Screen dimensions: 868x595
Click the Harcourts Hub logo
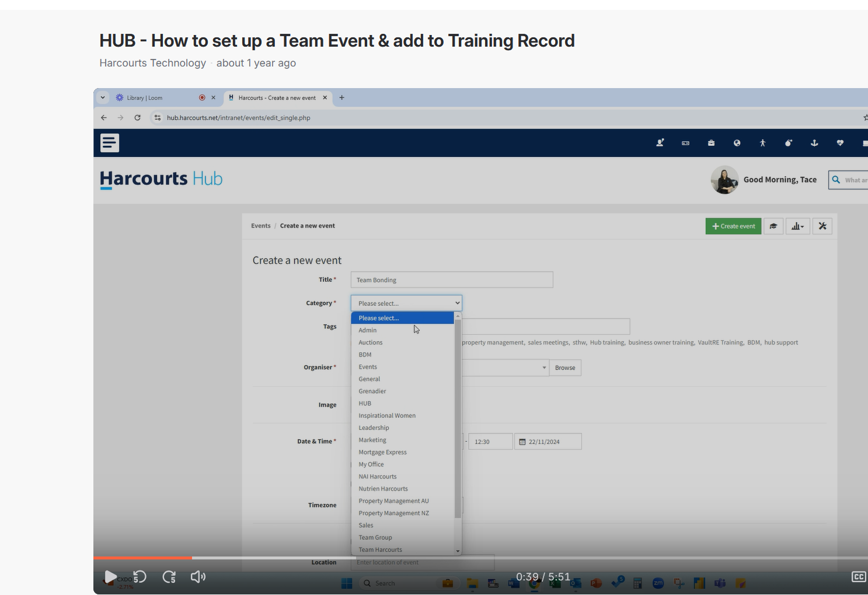(x=161, y=178)
